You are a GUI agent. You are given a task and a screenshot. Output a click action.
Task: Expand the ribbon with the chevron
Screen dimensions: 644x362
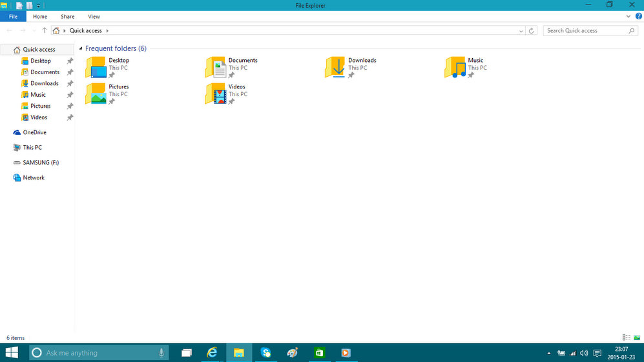(629, 16)
